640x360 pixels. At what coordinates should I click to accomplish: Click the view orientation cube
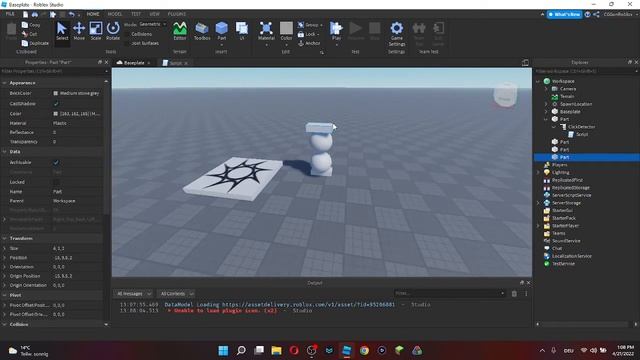[x=505, y=95]
